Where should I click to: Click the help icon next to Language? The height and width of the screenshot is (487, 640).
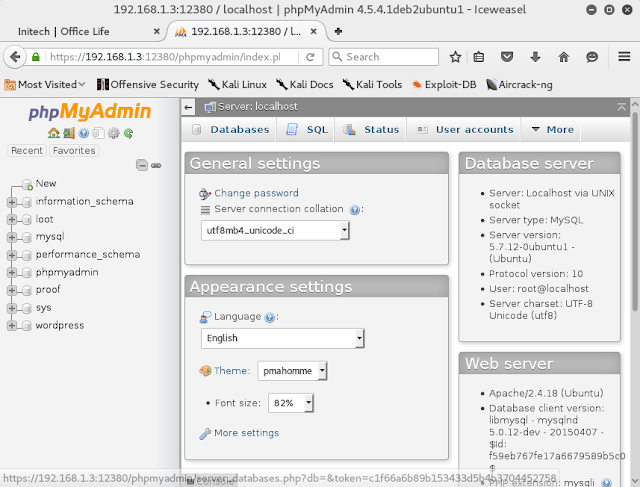tap(269, 317)
